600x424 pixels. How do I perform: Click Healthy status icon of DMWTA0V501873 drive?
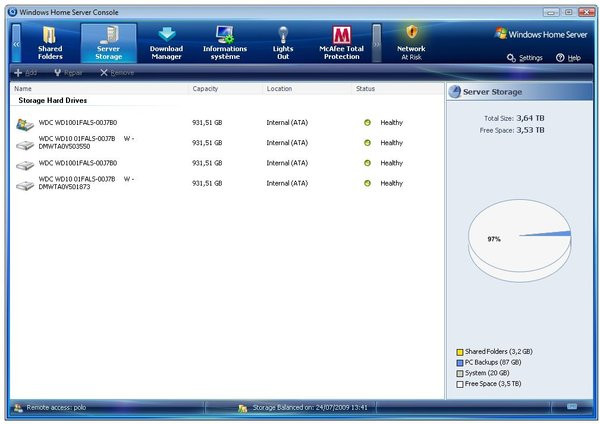pyautogui.click(x=367, y=183)
